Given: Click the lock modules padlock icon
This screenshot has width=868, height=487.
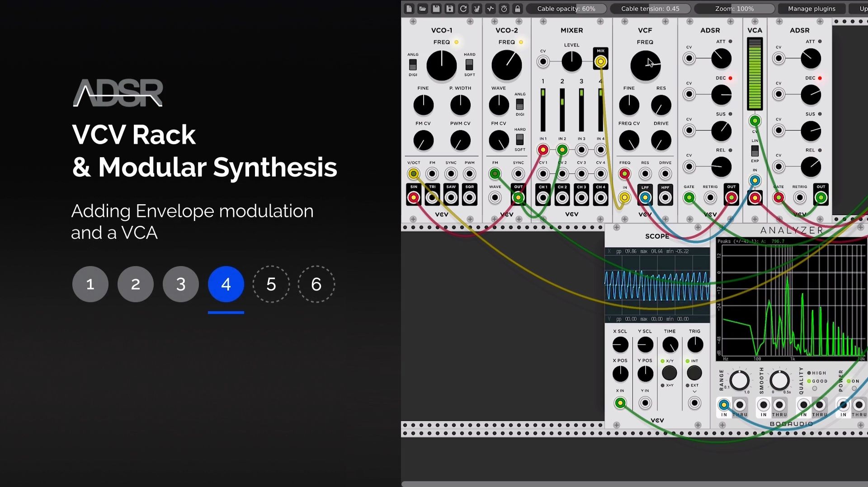Looking at the screenshot, I should (517, 8).
